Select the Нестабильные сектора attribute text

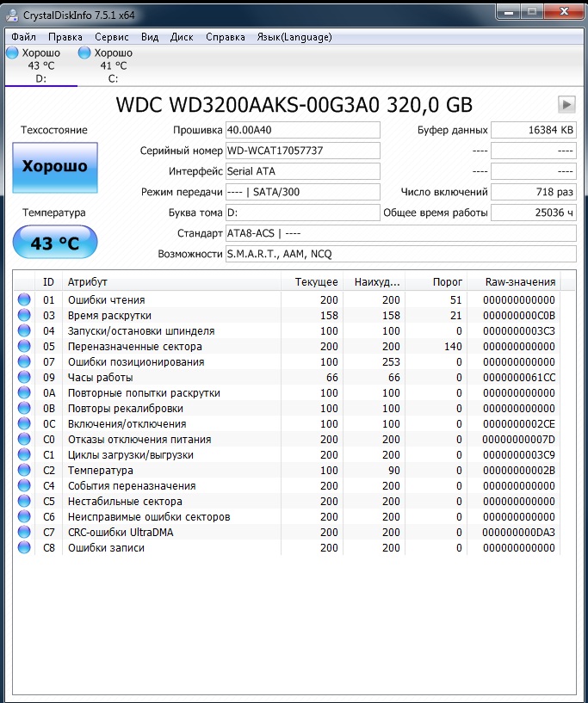pyautogui.click(x=125, y=502)
